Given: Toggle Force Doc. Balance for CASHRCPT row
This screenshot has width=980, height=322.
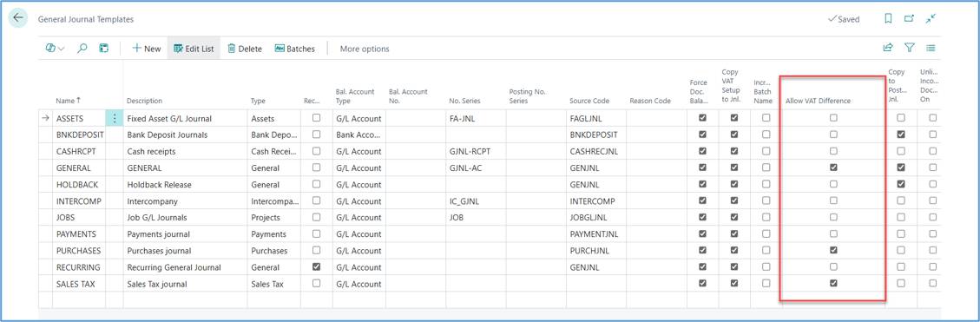Looking at the screenshot, I should click(x=703, y=151).
